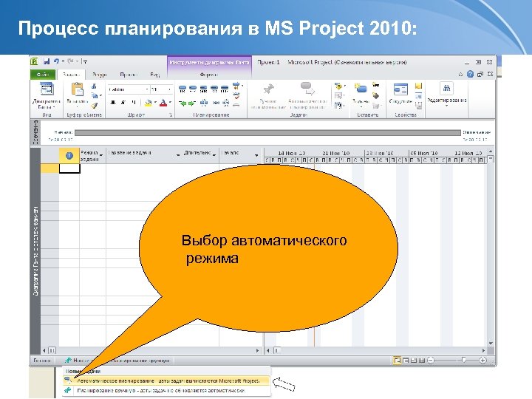Click the Save icon in quick access toolbar
The height and width of the screenshot is (399, 532).
(47, 61)
